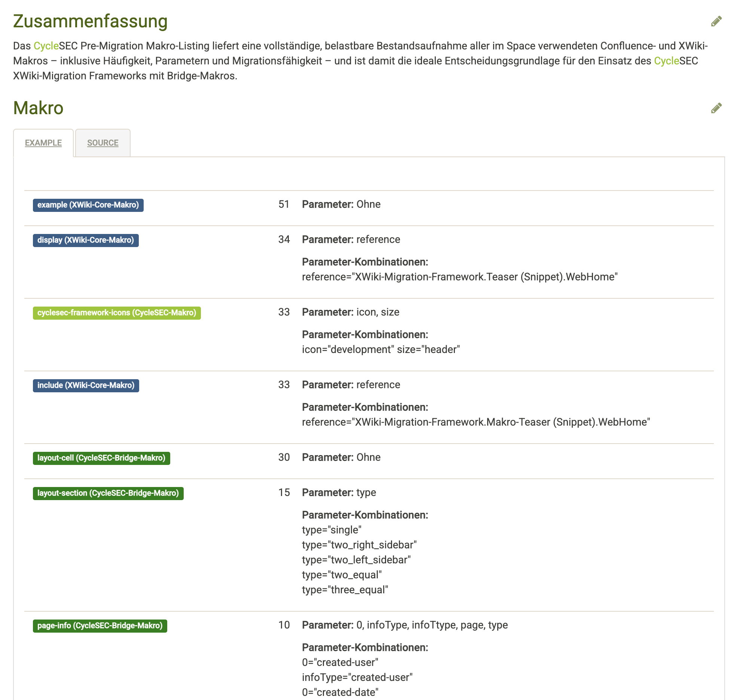Switch to the EXAMPLE tab
Viewport: 743px width, 700px height.
pos(43,143)
